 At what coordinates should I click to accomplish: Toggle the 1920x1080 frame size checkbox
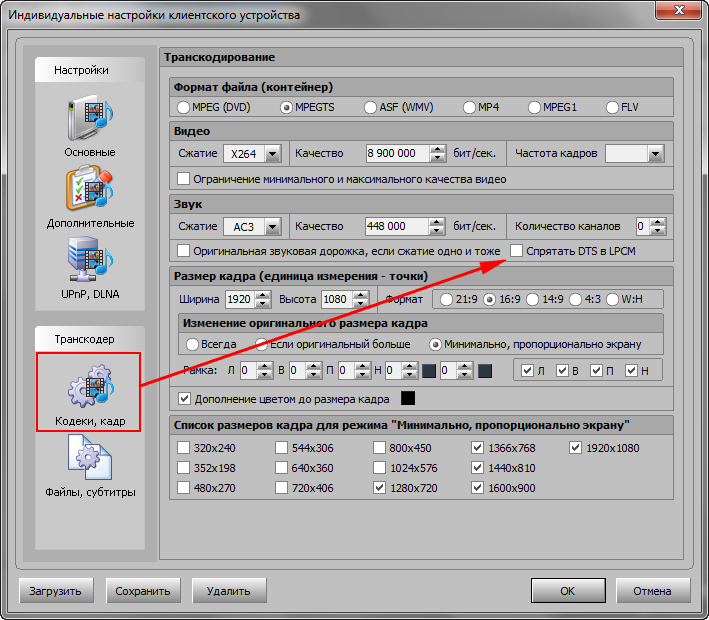click(575, 448)
